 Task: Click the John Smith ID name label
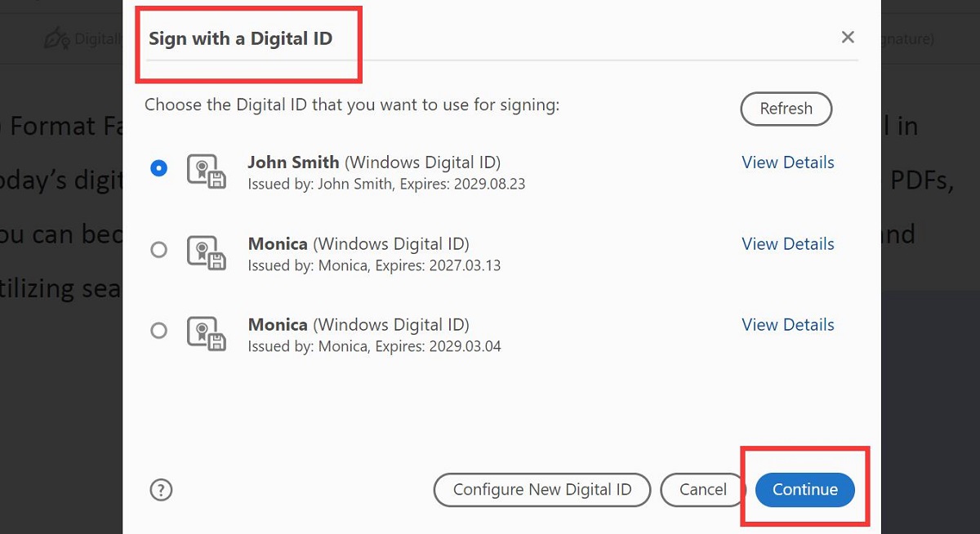[293, 162]
